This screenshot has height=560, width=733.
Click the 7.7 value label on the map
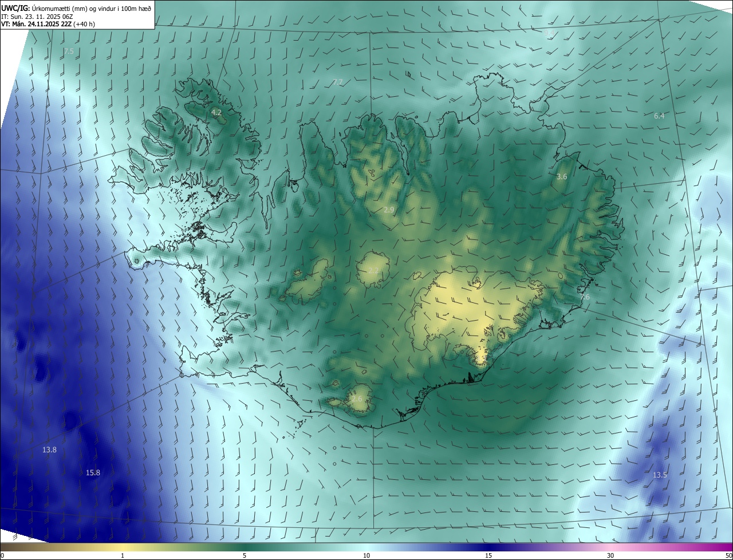coord(337,82)
